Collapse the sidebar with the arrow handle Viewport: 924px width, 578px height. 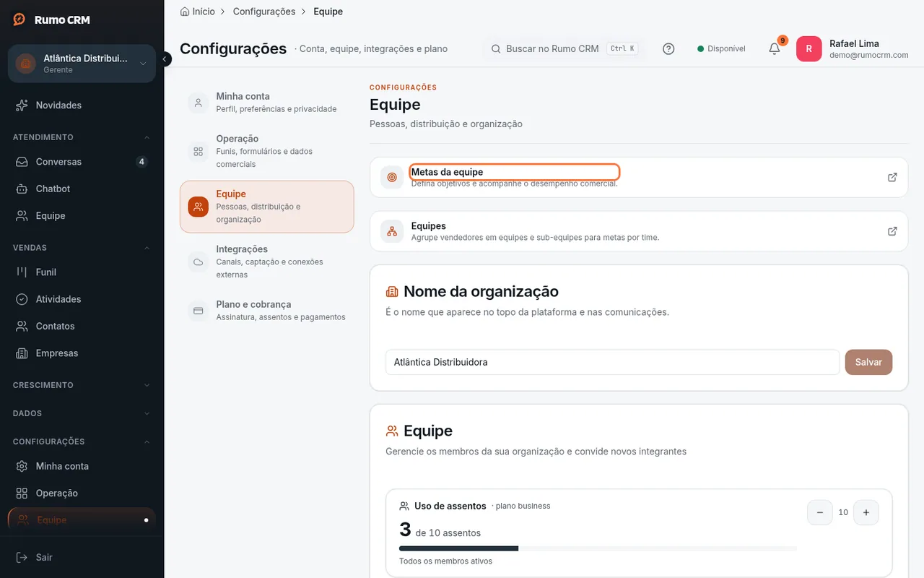click(x=165, y=59)
